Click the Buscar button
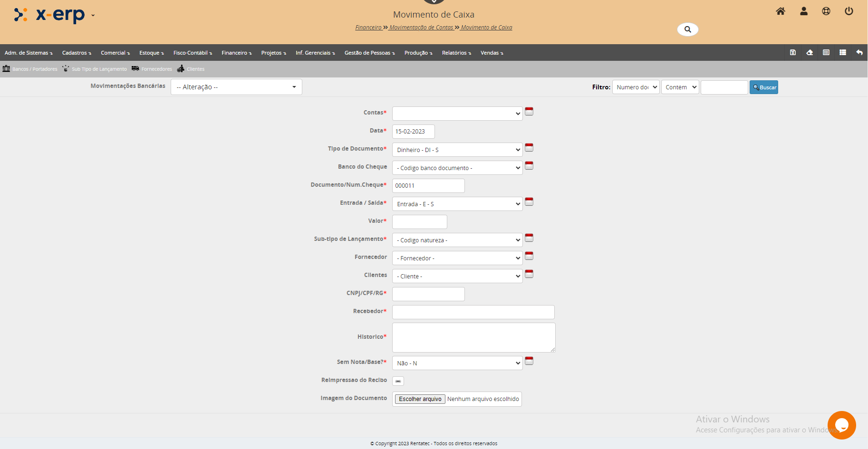Screen dimensions: 868x449 pyautogui.click(x=764, y=87)
